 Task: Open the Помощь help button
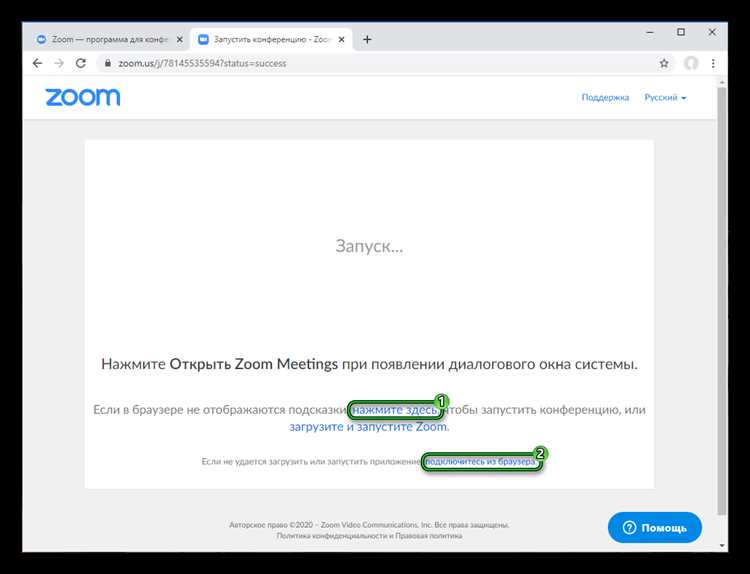point(654,528)
